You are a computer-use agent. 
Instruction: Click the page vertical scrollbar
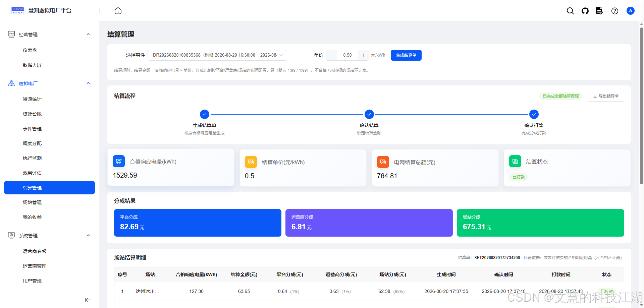click(x=641, y=106)
